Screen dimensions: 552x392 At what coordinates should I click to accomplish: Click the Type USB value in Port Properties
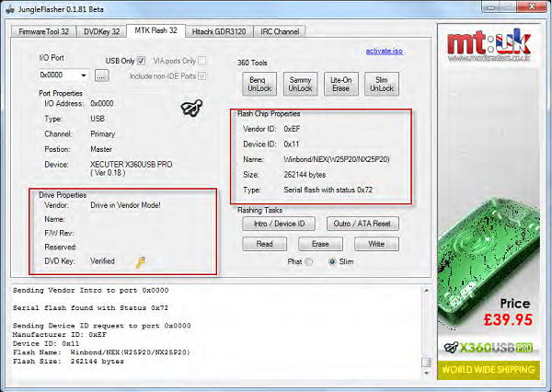[x=98, y=119]
